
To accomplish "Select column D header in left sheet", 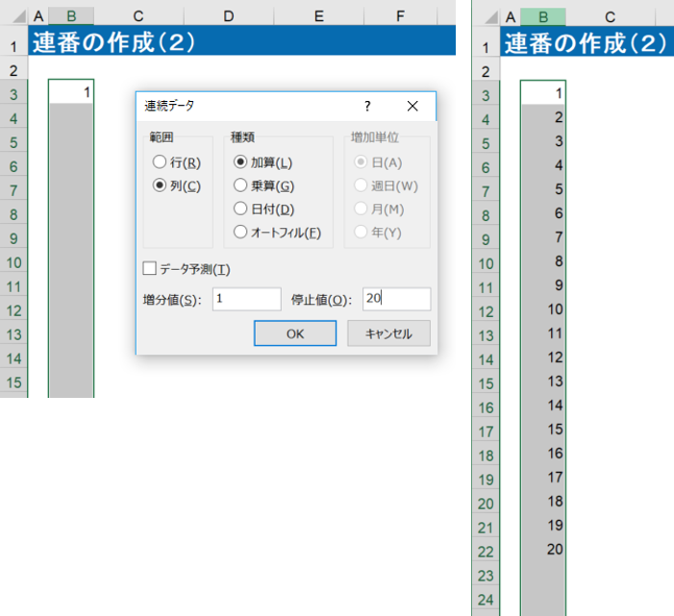I will [x=228, y=16].
